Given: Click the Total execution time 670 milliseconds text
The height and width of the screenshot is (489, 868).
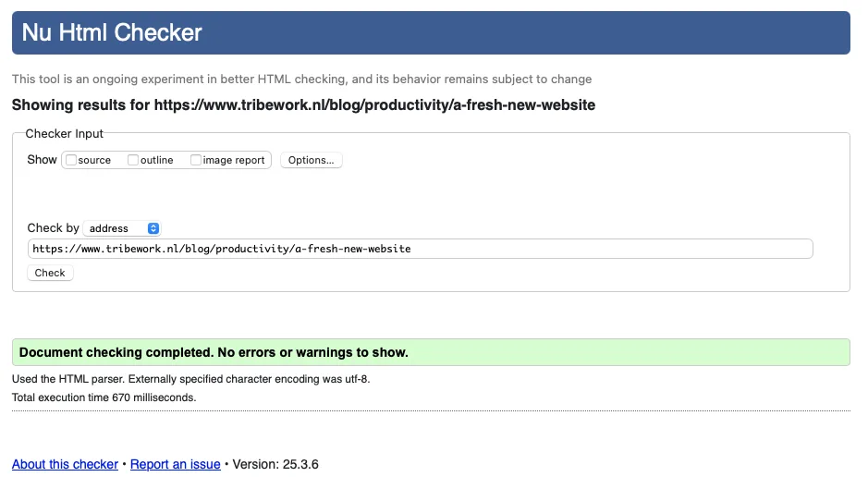Looking at the screenshot, I should click(x=104, y=397).
